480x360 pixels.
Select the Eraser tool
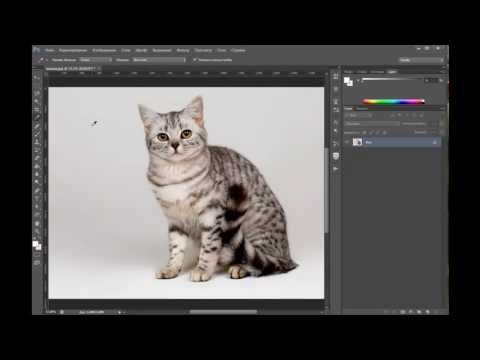[x=37, y=158]
